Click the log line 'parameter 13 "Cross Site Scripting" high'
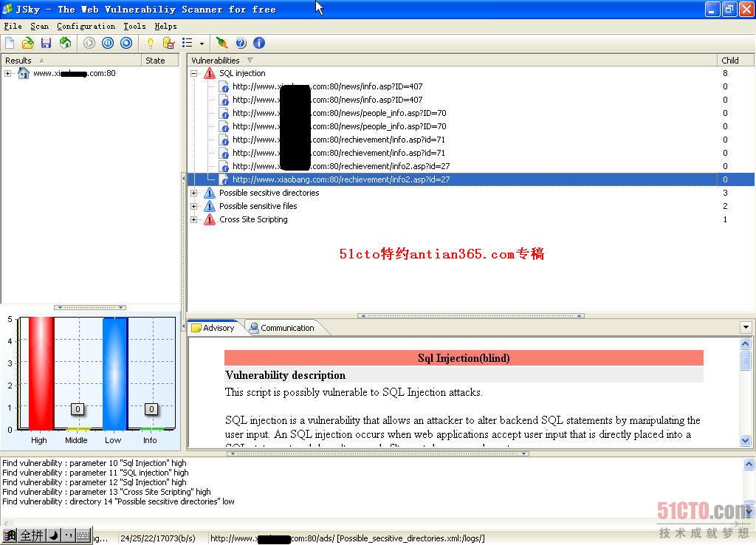Viewport: 756px width, 545px height. 106,492
